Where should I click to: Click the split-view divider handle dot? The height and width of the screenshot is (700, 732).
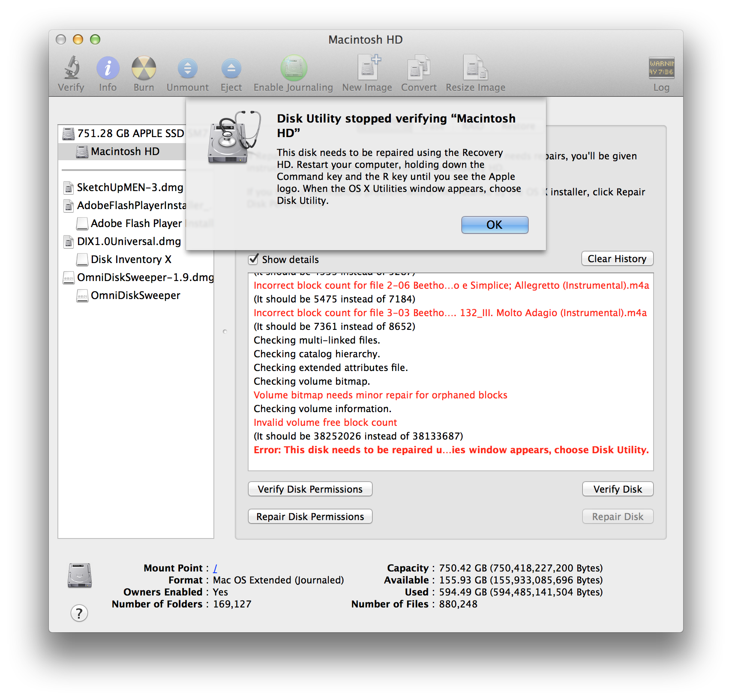(x=225, y=332)
